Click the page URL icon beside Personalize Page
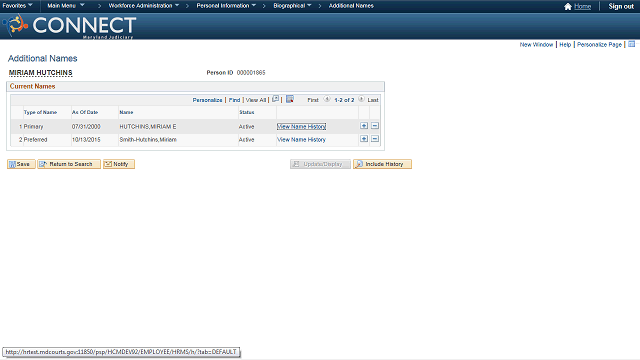This screenshot has height=360, width=640. coord(631,44)
